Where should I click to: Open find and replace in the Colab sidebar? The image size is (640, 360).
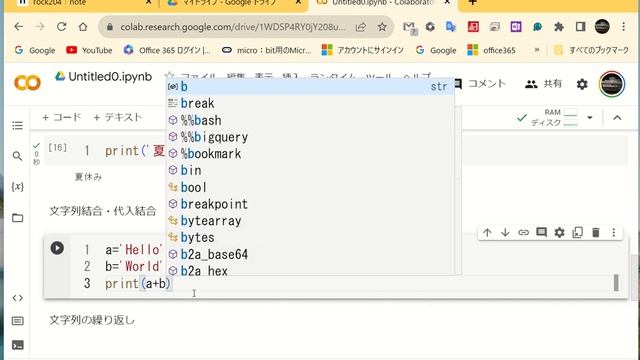click(18, 156)
